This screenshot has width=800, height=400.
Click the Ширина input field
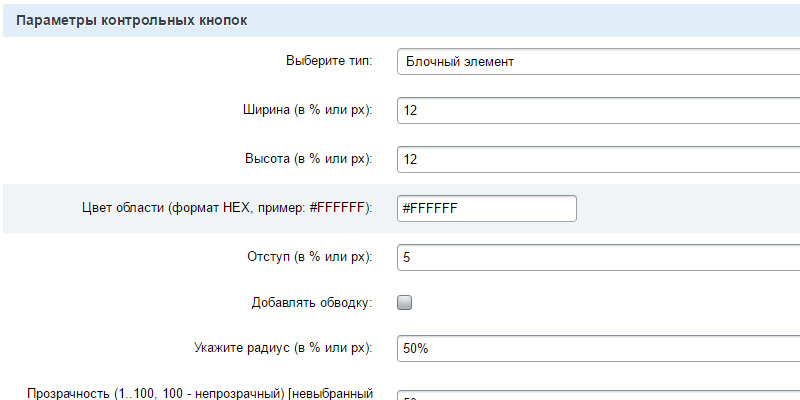pyautogui.click(x=598, y=110)
